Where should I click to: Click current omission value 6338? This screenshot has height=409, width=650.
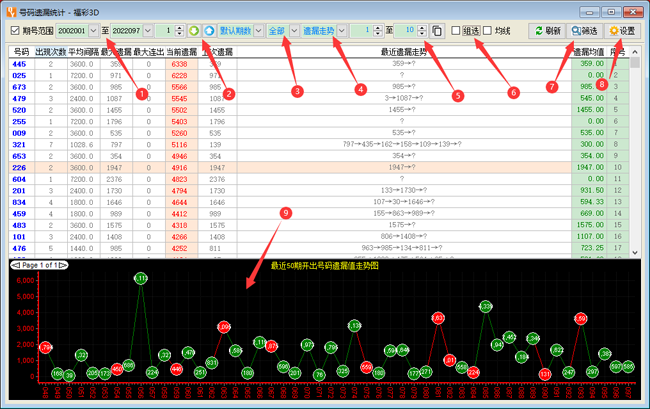[x=179, y=64]
